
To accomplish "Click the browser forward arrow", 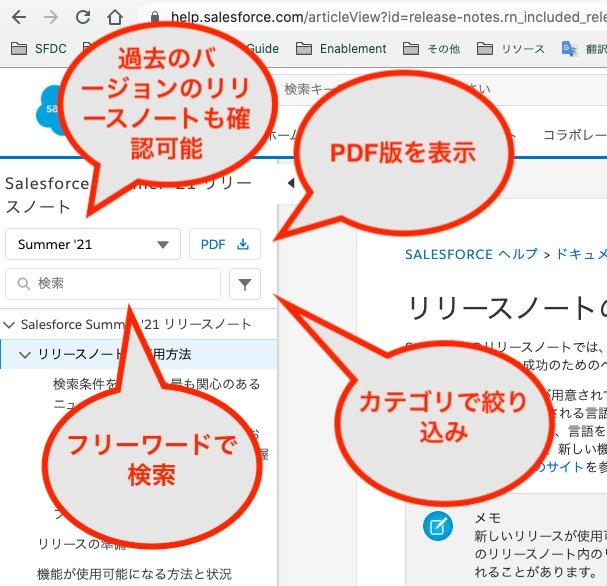I will [51, 17].
